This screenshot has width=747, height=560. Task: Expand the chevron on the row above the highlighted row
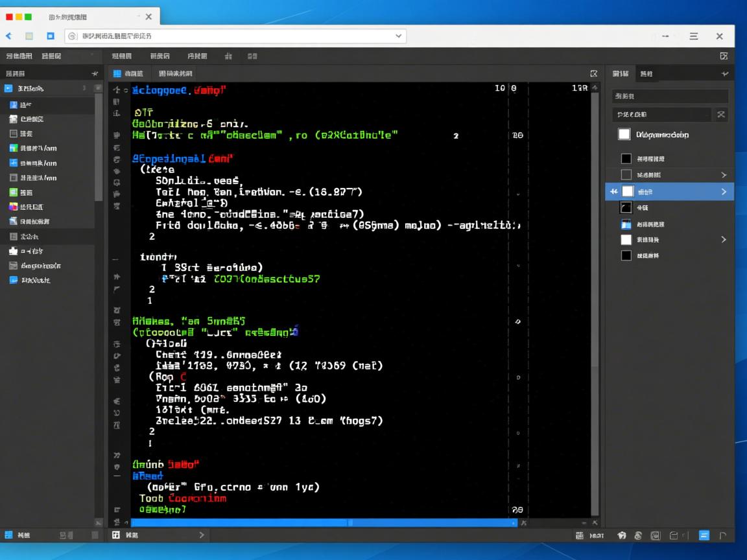click(724, 175)
